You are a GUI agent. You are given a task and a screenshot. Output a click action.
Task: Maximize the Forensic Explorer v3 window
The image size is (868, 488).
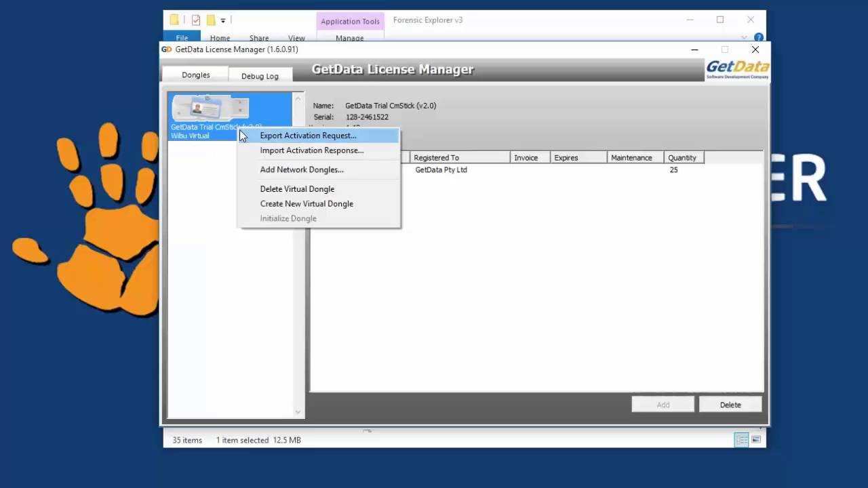pyautogui.click(x=720, y=20)
